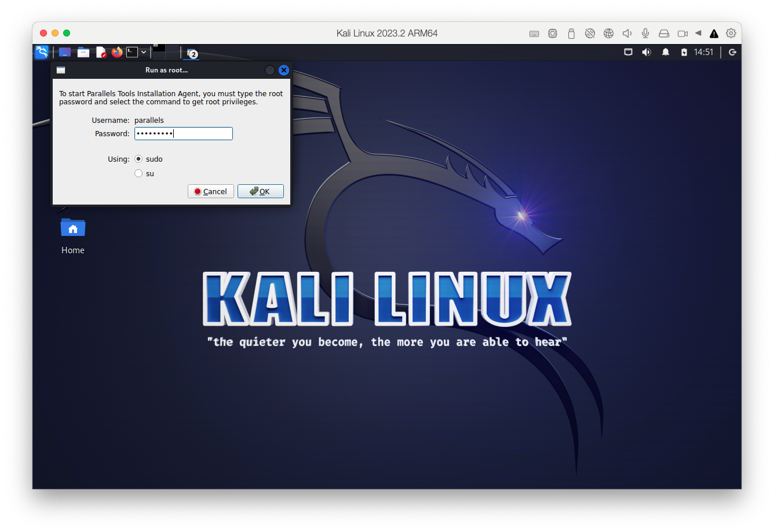The width and height of the screenshot is (774, 532).
Task: Launch Firefox from the panel
Action: [x=117, y=52]
